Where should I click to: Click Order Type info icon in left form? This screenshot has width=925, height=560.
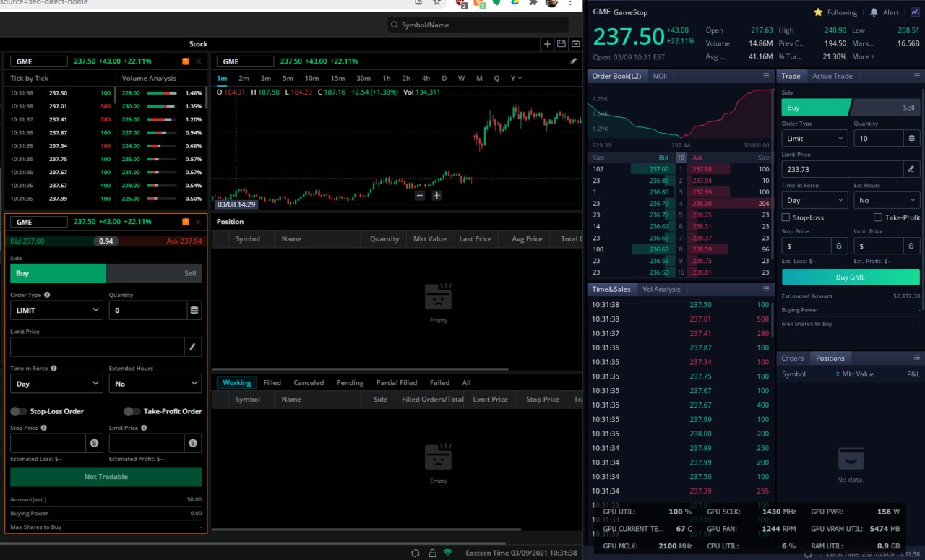[x=47, y=295]
